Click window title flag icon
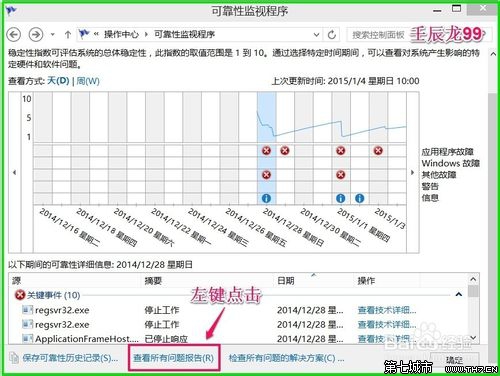 tap(11, 10)
